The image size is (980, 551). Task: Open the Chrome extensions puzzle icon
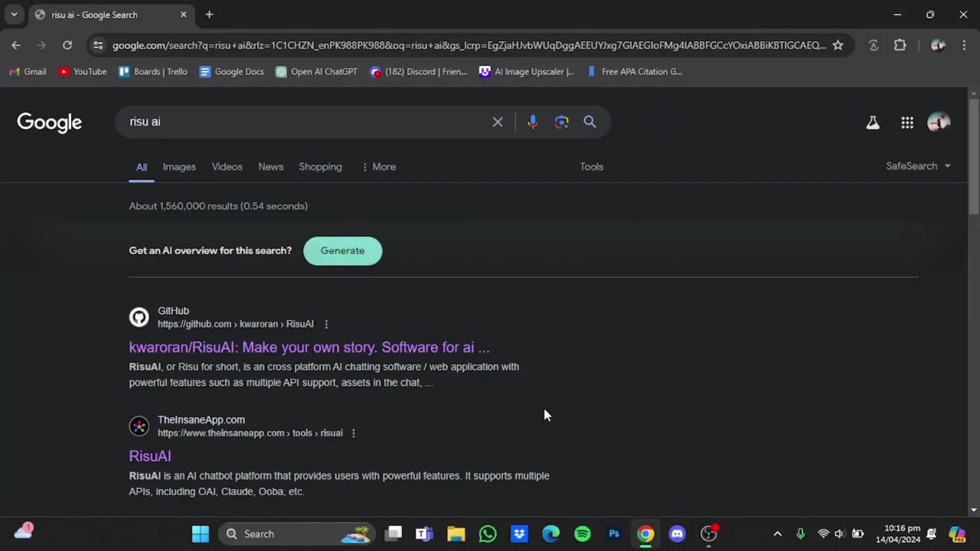(x=900, y=45)
